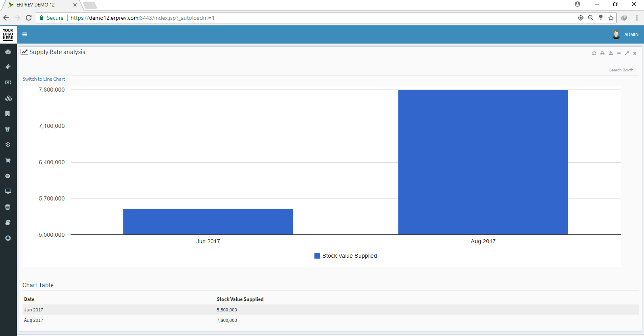Click the Supply Rate analysis title chart icon

24,52
